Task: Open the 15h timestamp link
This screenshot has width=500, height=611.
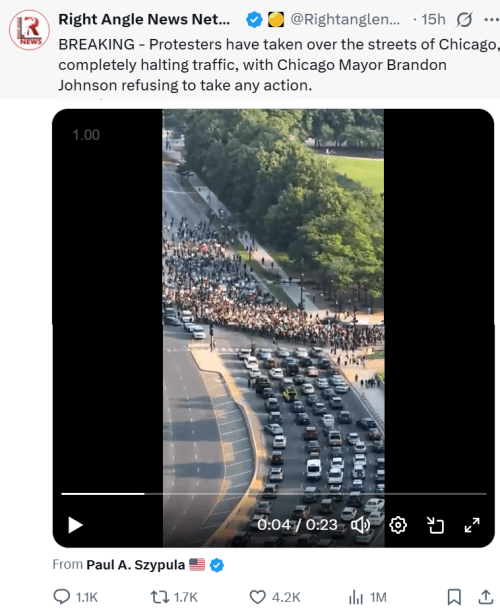Action: click(x=433, y=19)
